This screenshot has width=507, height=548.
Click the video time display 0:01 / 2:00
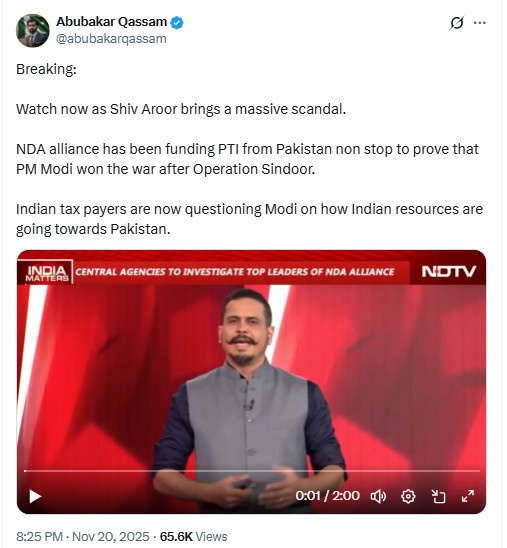tap(327, 496)
